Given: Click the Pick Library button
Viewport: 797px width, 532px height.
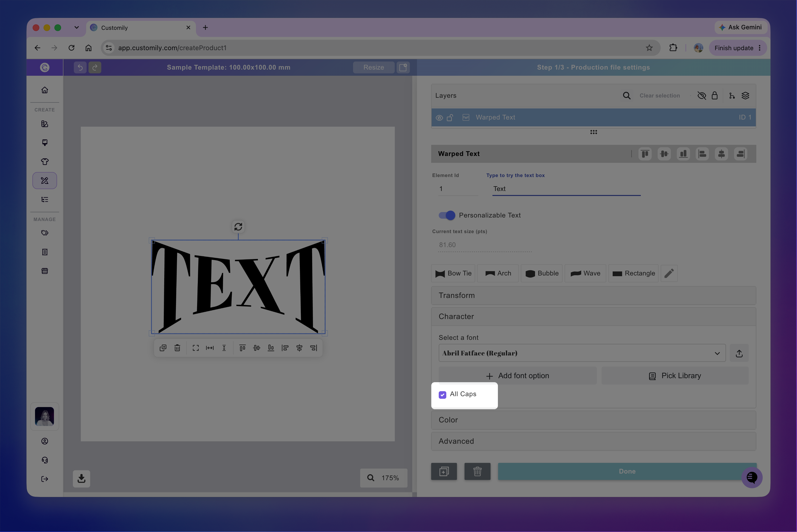Looking at the screenshot, I should click(x=675, y=376).
